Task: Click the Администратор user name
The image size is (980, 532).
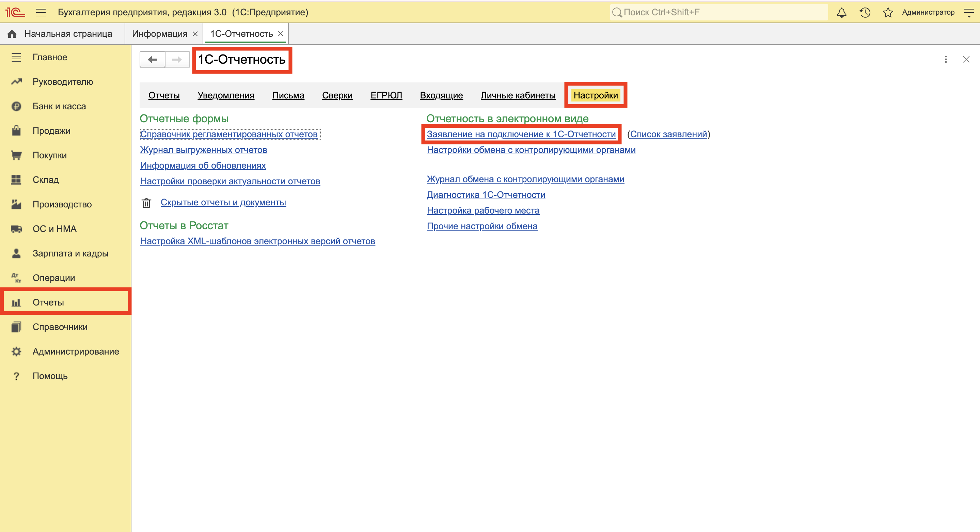Action: point(928,12)
